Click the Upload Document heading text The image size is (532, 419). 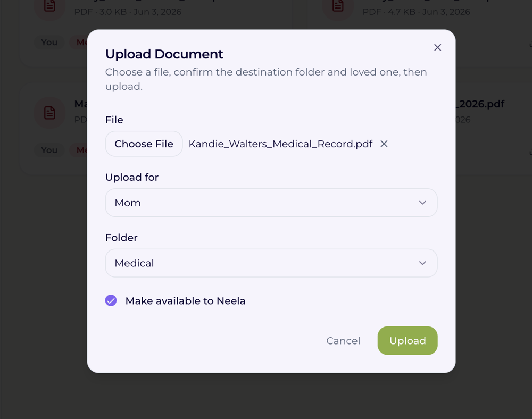(x=164, y=54)
